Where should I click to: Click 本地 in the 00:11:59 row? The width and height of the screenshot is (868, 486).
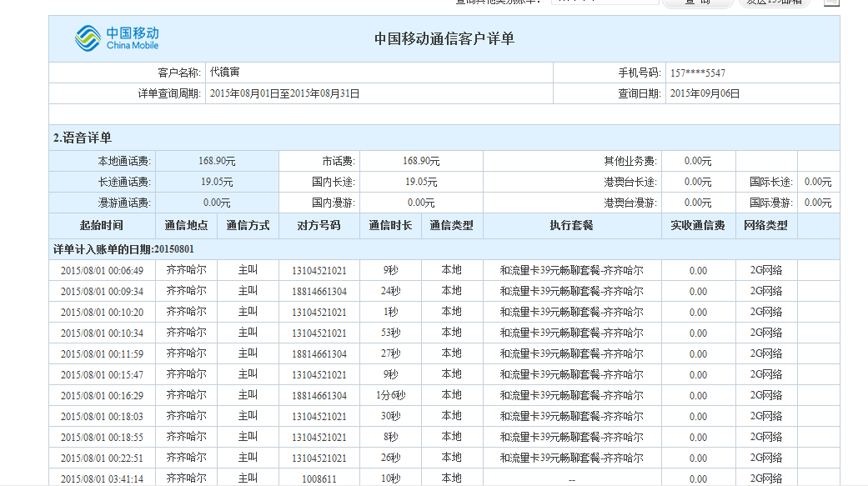coord(452,353)
